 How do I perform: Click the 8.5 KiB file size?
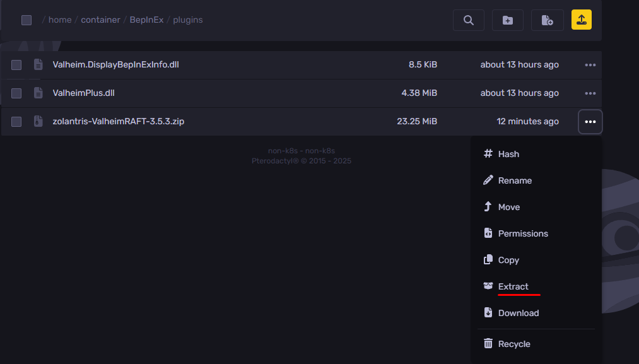(x=423, y=64)
